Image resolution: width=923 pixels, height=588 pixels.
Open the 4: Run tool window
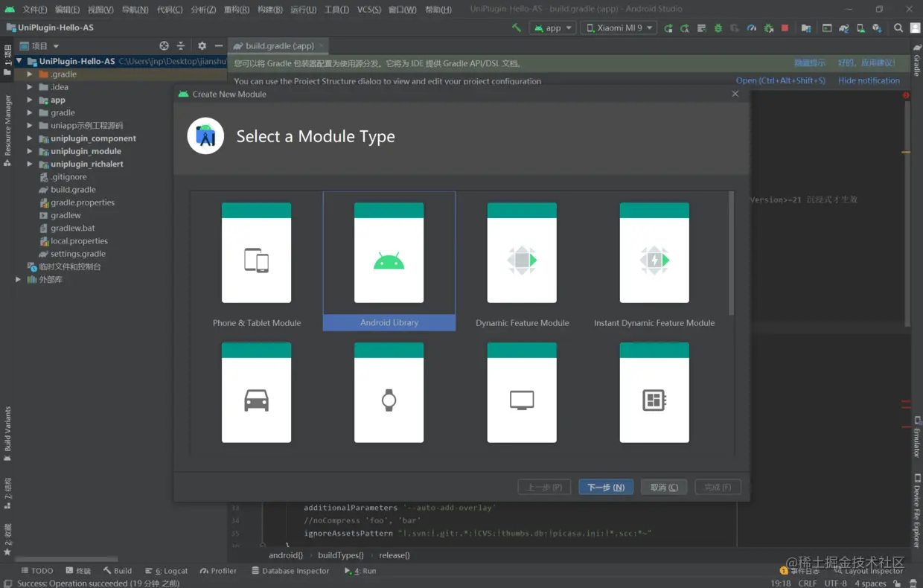(360, 571)
